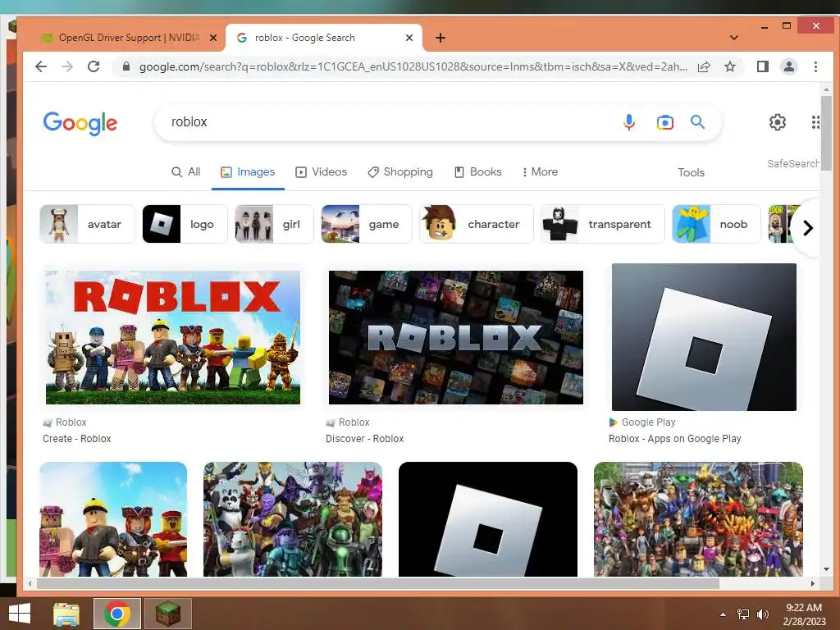Viewport: 840px width, 630px height.
Task: Select the noob suggestion chip
Action: point(716,224)
